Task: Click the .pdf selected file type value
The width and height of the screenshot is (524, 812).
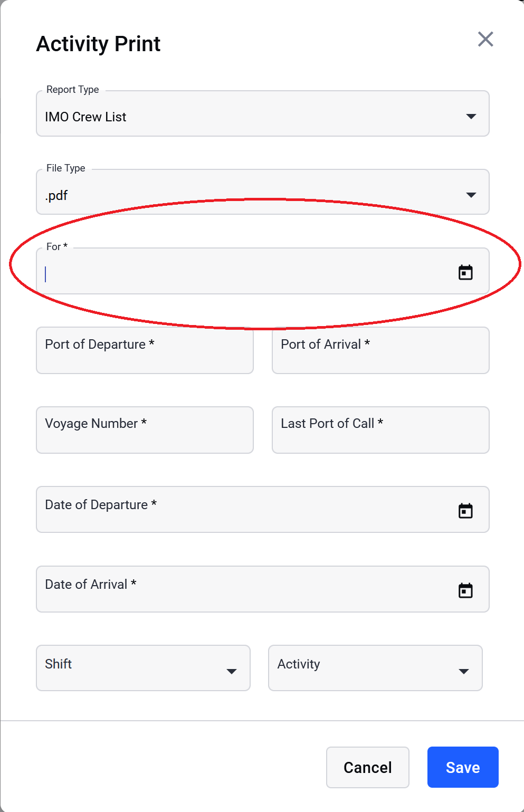Action: coord(56,196)
